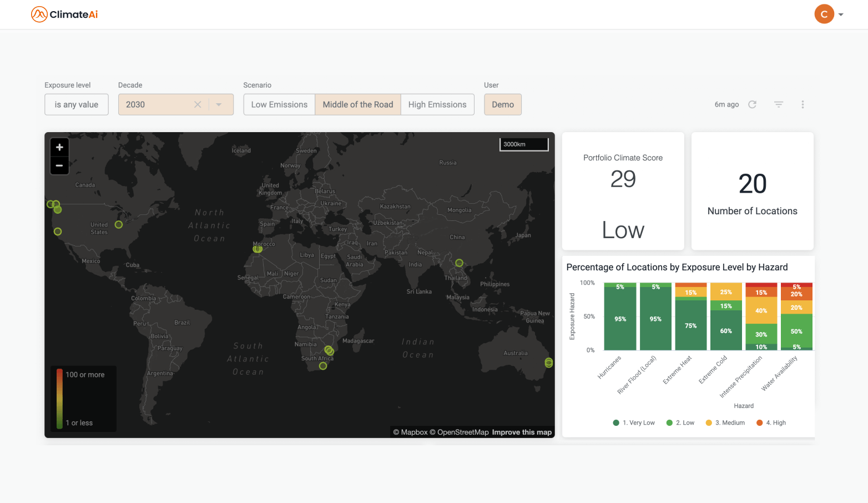The height and width of the screenshot is (503, 868).
Task: Click the ClimateAi logo
Action: point(64,14)
